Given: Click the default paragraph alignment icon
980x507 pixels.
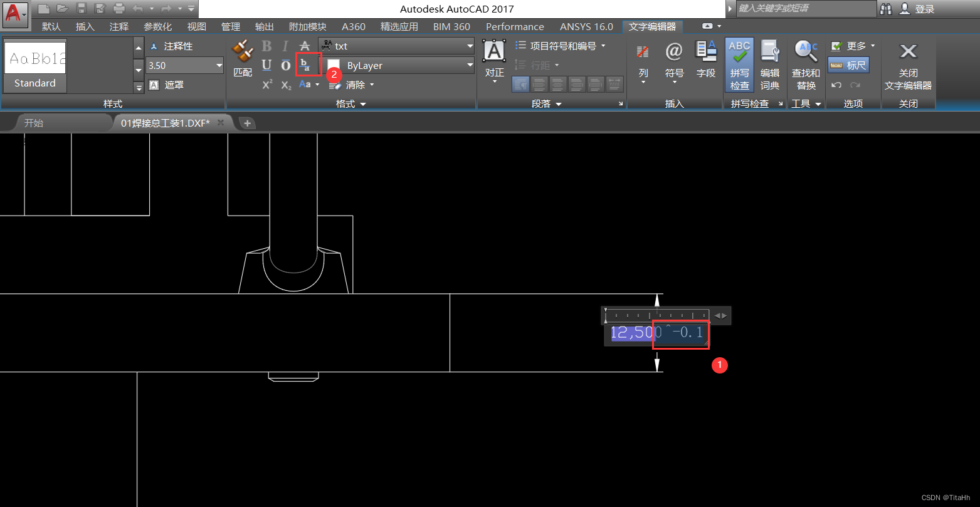Looking at the screenshot, I should click(x=520, y=84).
